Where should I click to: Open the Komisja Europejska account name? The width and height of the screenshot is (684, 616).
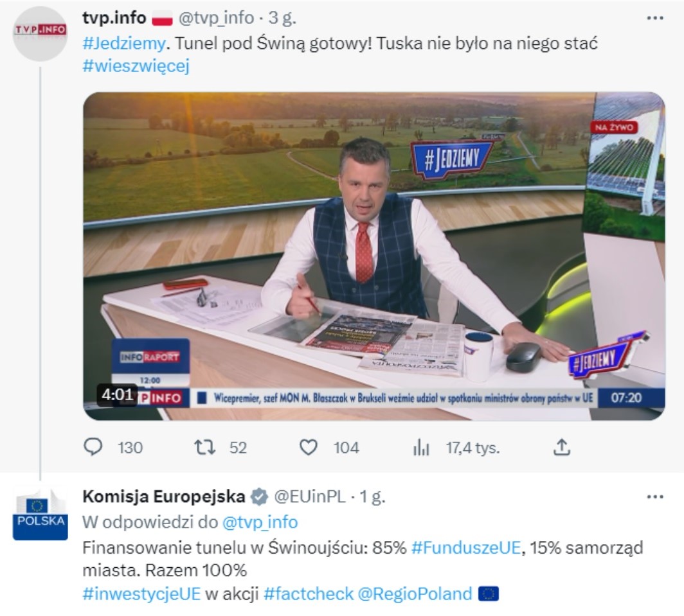coord(164,497)
